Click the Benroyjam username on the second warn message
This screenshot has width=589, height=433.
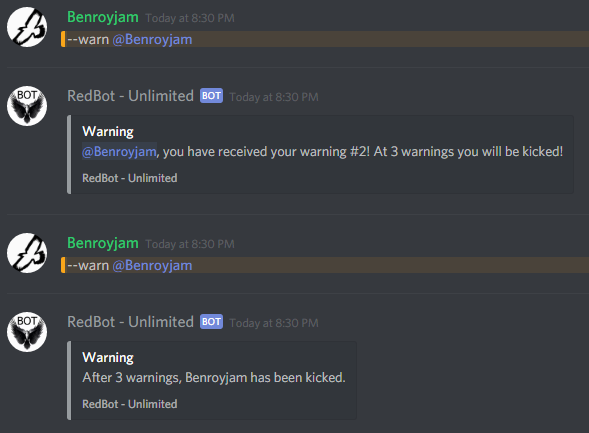point(103,243)
